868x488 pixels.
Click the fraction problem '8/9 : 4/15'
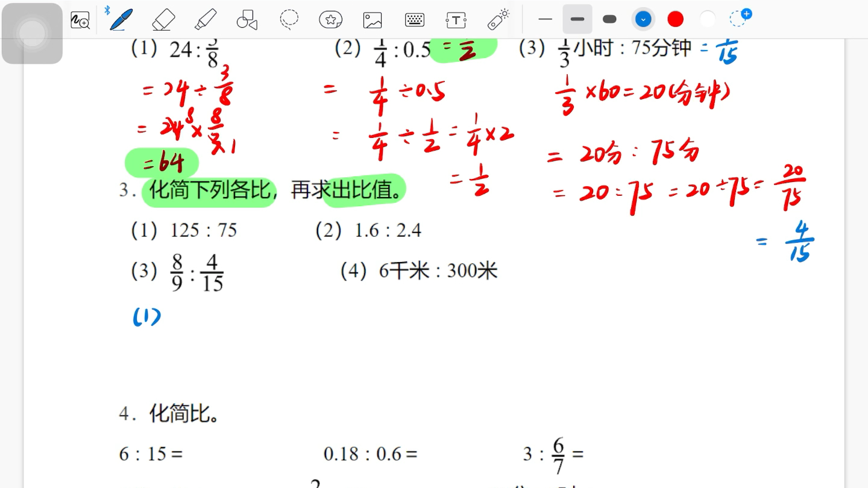[x=198, y=272]
